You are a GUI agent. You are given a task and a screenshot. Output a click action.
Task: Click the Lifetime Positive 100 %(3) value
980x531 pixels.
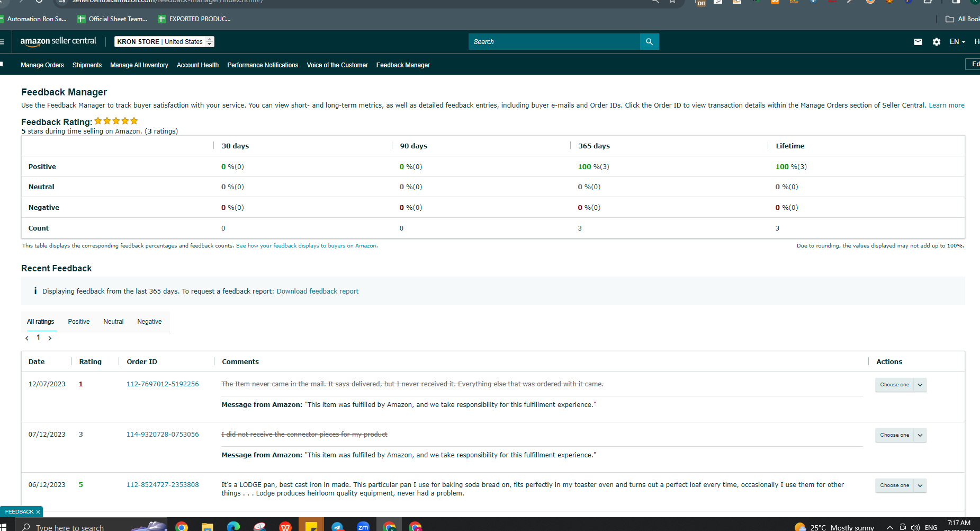(791, 167)
